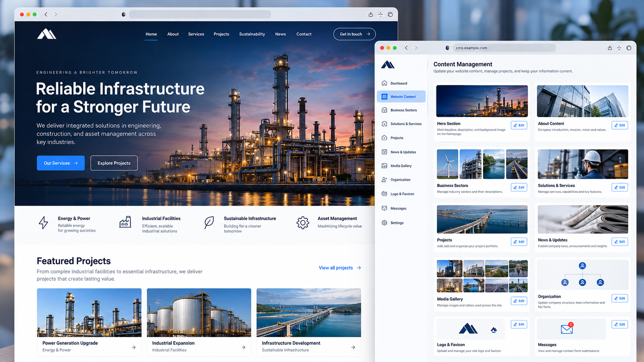The width and height of the screenshot is (644, 362).
Task: Edit the Solutions & Services card
Action: pyautogui.click(x=620, y=187)
